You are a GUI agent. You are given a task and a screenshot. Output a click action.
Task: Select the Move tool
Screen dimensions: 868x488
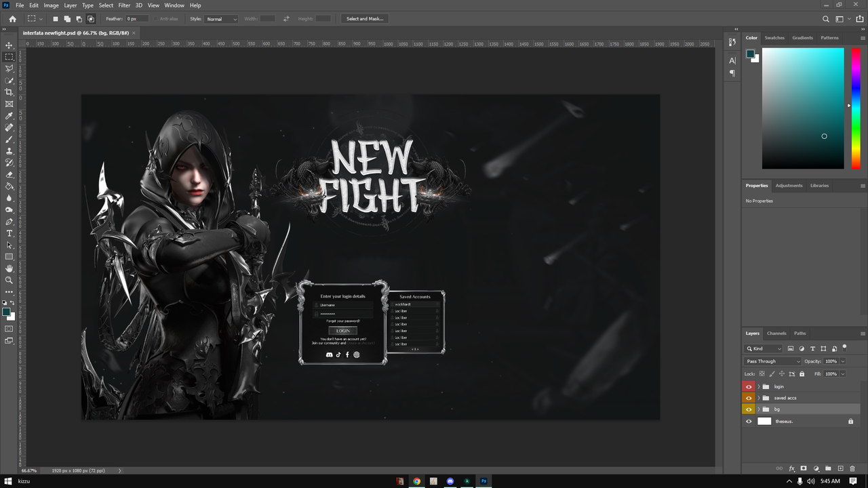tap(9, 45)
